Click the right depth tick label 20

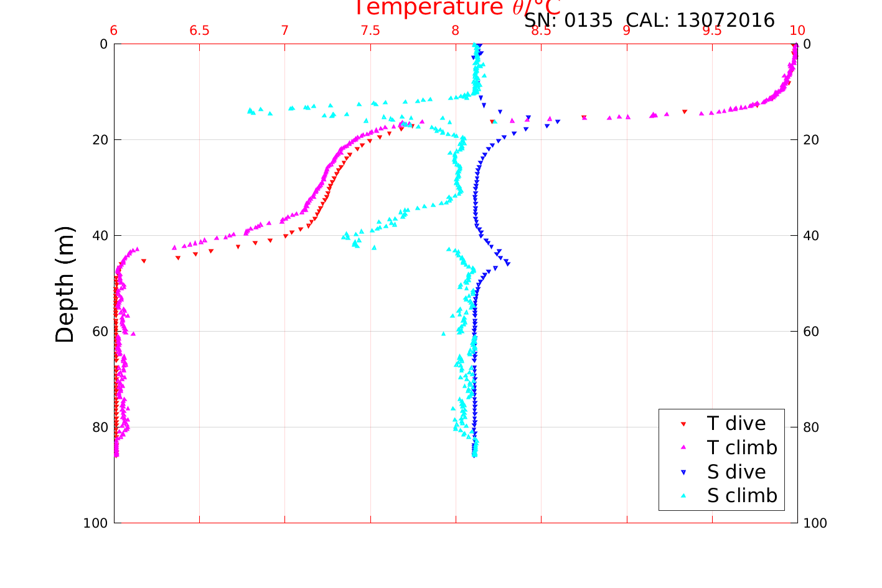coord(811,140)
